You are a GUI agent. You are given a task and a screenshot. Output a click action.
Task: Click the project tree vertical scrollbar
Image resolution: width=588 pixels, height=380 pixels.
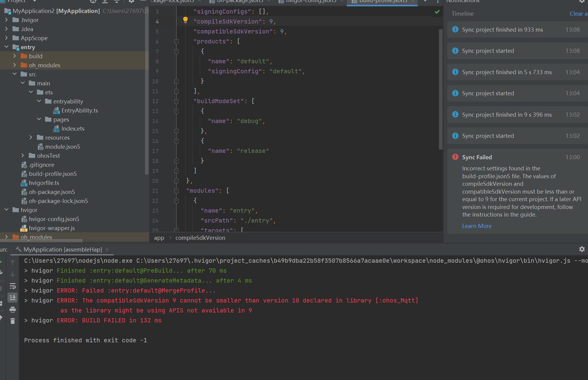click(x=147, y=90)
